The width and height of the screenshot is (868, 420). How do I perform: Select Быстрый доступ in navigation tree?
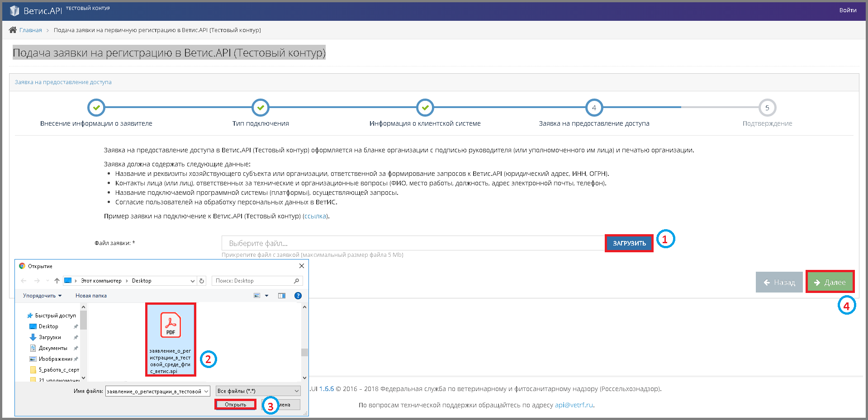point(51,316)
